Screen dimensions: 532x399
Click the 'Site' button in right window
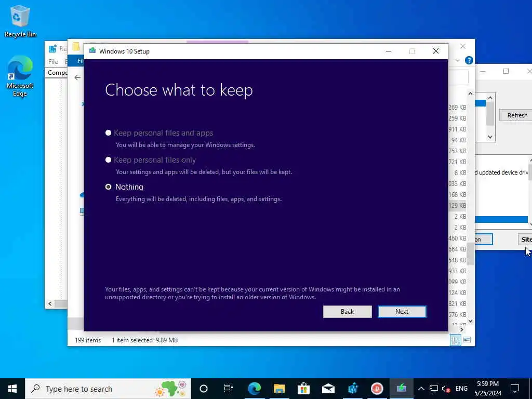coord(525,240)
